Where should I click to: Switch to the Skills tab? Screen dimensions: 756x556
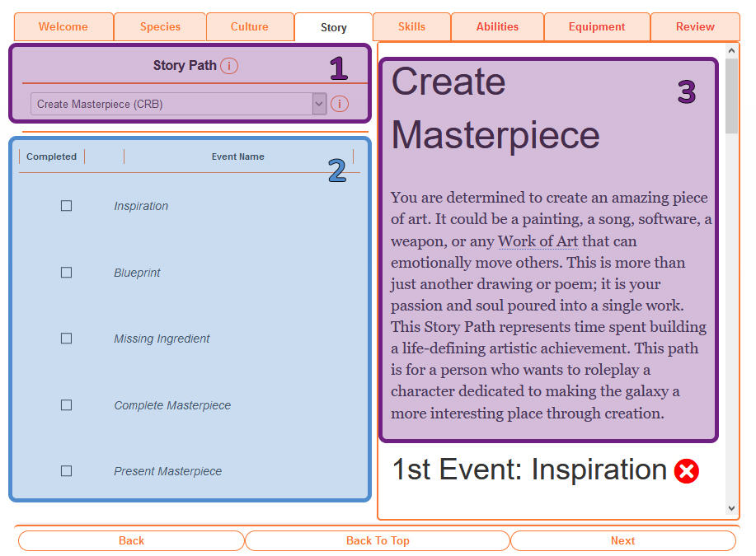click(411, 27)
